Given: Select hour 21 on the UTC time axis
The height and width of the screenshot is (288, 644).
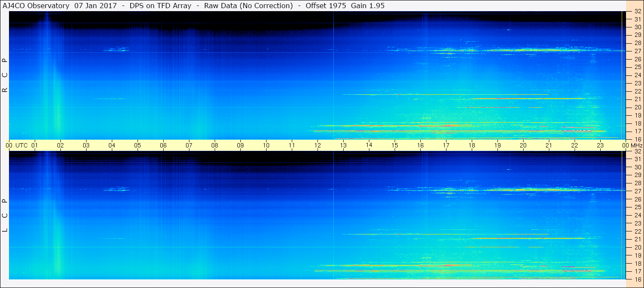Looking at the screenshot, I should [549, 145].
